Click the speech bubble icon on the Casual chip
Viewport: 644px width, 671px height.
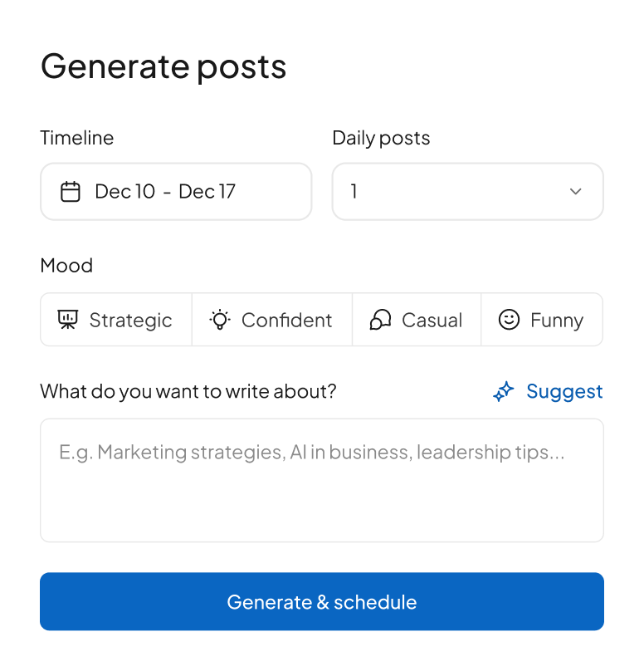point(380,319)
